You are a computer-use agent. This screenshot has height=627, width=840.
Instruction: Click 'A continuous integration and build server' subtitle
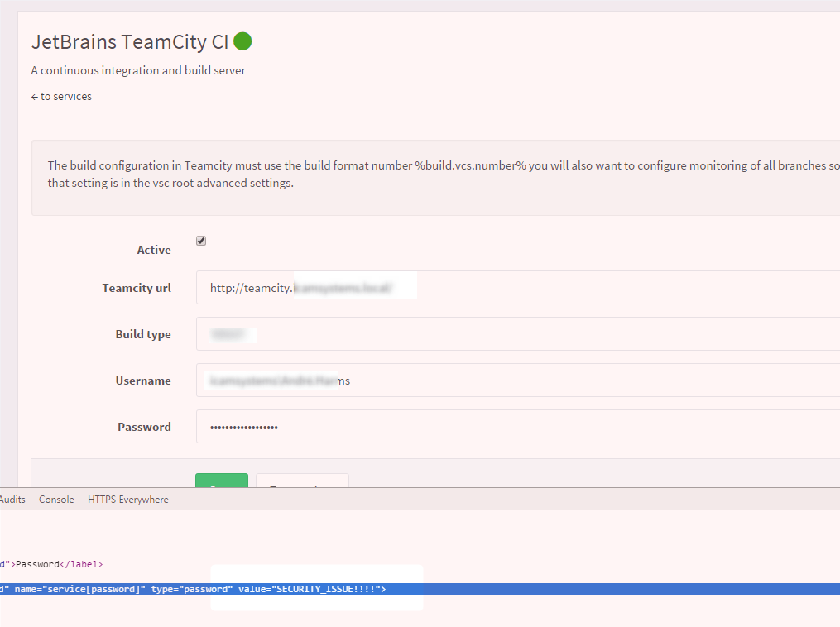tap(138, 70)
